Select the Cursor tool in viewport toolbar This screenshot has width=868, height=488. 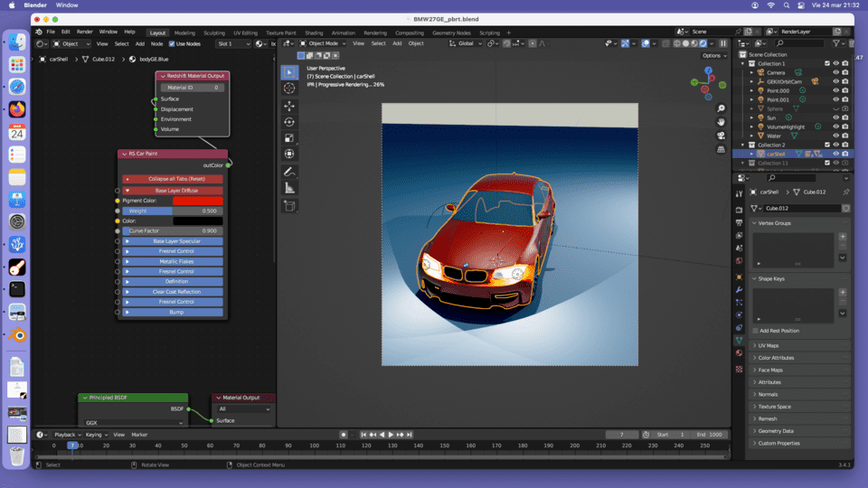tap(289, 89)
